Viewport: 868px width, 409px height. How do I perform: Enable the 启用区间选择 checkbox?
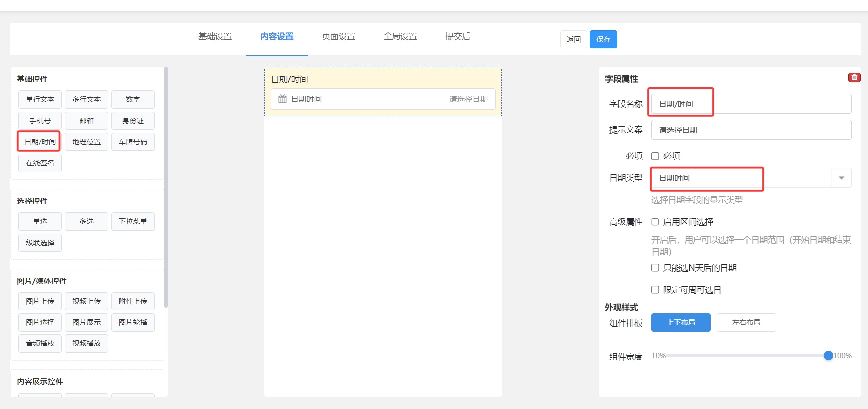coord(655,222)
